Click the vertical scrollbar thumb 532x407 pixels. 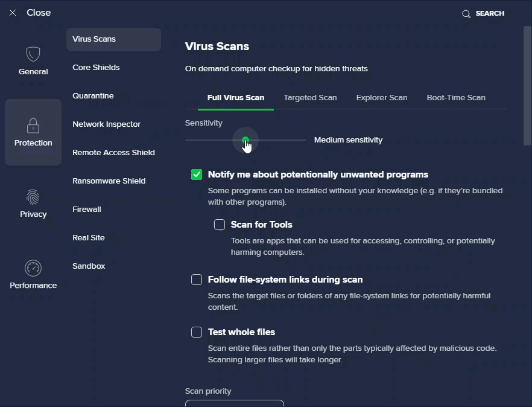pos(527,86)
